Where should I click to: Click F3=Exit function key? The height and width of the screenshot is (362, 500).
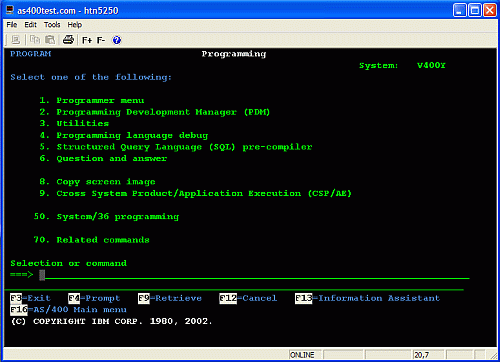(x=30, y=298)
